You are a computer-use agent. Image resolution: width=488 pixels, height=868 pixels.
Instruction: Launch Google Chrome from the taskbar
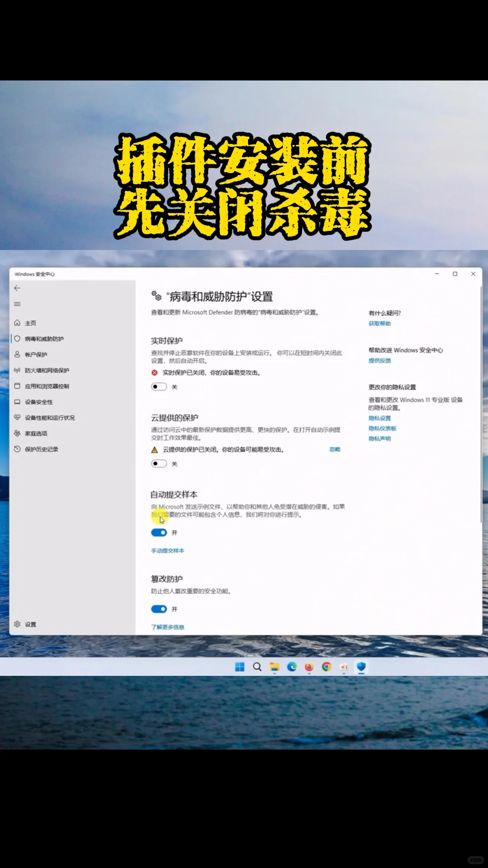327,667
